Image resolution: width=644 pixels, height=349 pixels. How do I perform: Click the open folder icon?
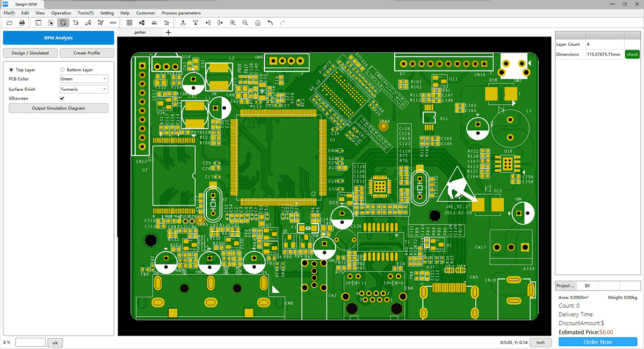pos(9,23)
